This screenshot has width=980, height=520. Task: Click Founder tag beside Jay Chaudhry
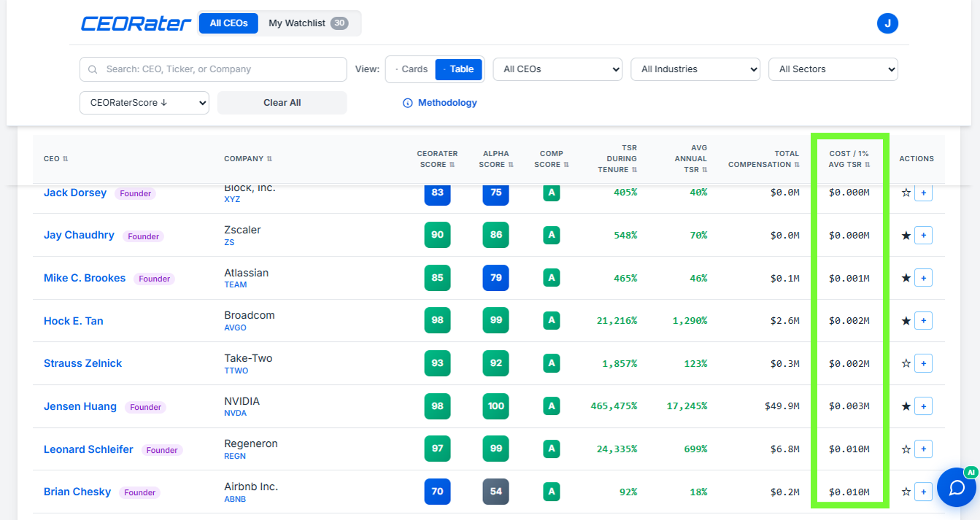pyautogui.click(x=144, y=236)
